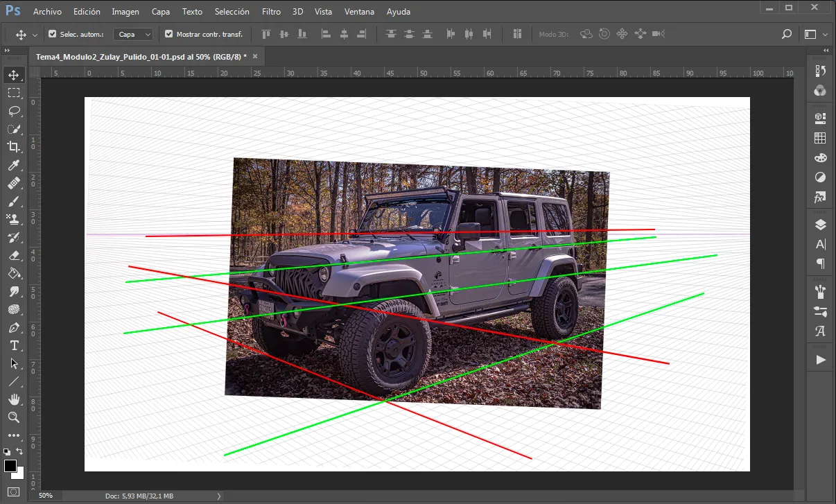The image size is (836, 504).
Task: Select the Hand tool
Action: point(14,399)
